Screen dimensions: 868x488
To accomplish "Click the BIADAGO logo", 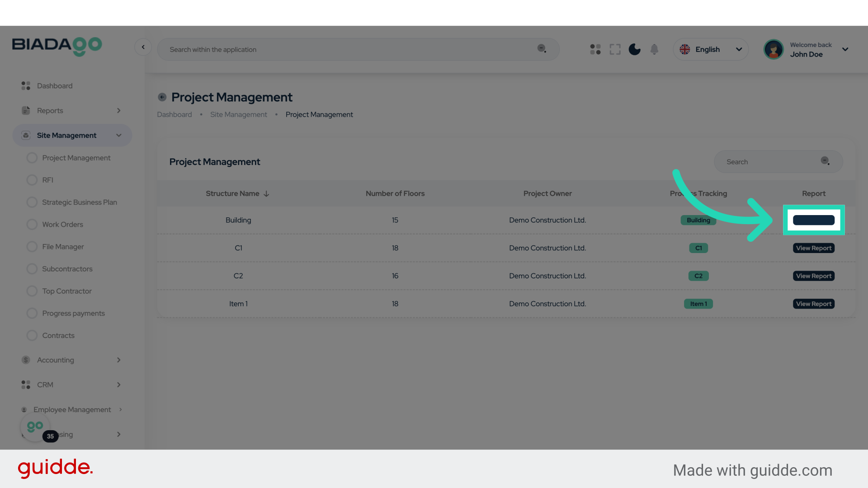I will point(57,46).
